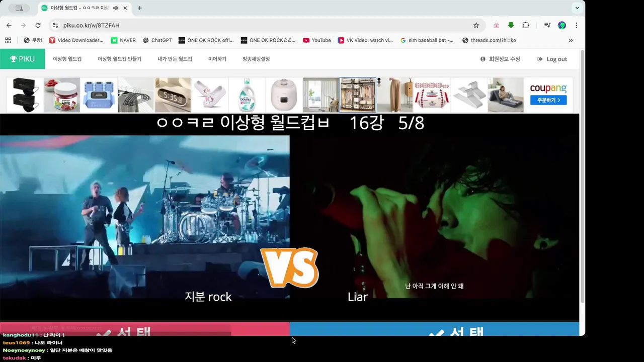Open the tab search dropdown arrow
644x362 pixels.
577,8
